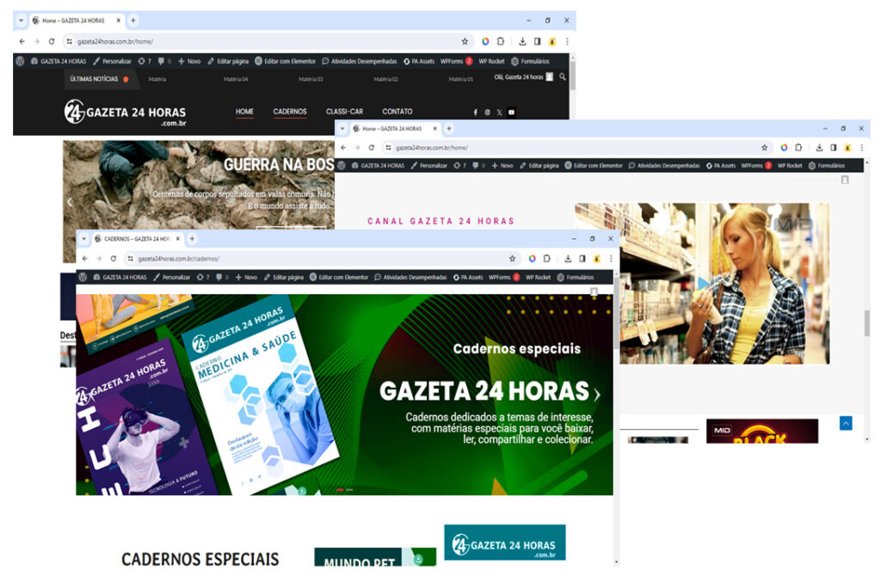The height and width of the screenshot is (588, 881).
Task: Bookmark the page in the back-left Home window
Action: (x=465, y=41)
